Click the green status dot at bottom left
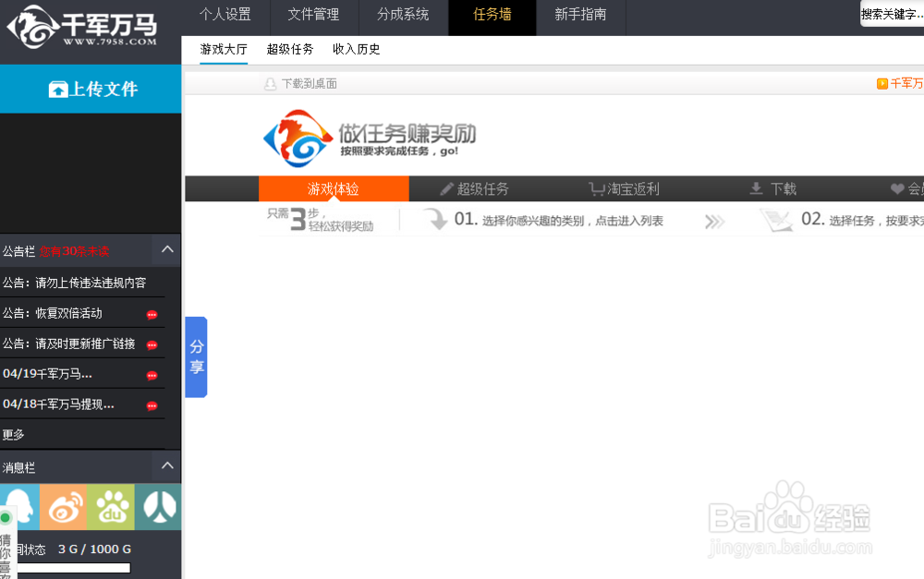924x579 pixels. point(6,518)
